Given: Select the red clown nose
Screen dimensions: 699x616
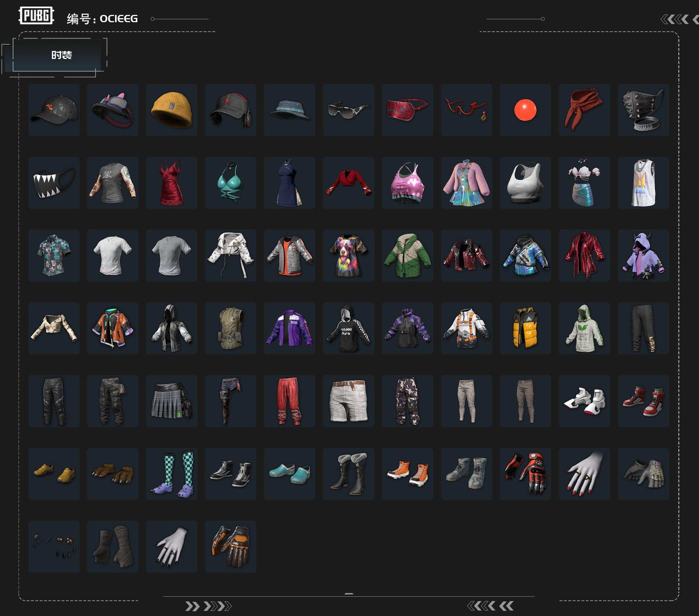Looking at the screenshot, I should (525, 110).
